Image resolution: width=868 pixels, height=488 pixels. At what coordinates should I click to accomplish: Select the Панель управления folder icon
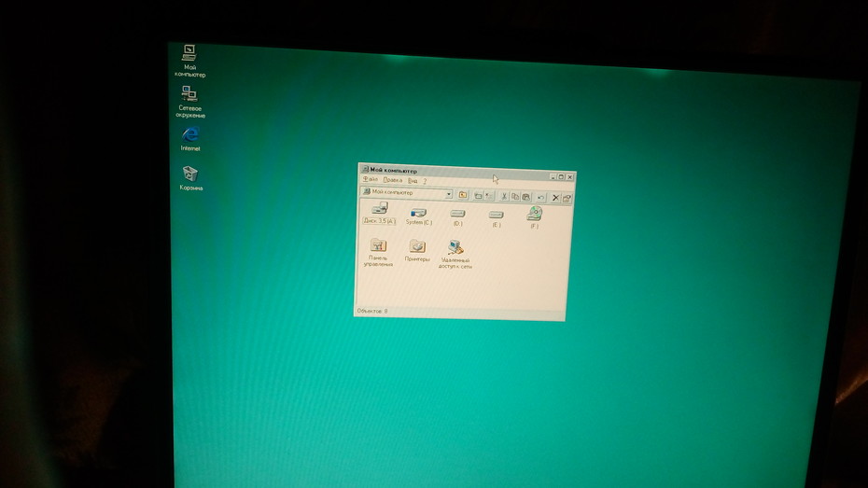378,252
